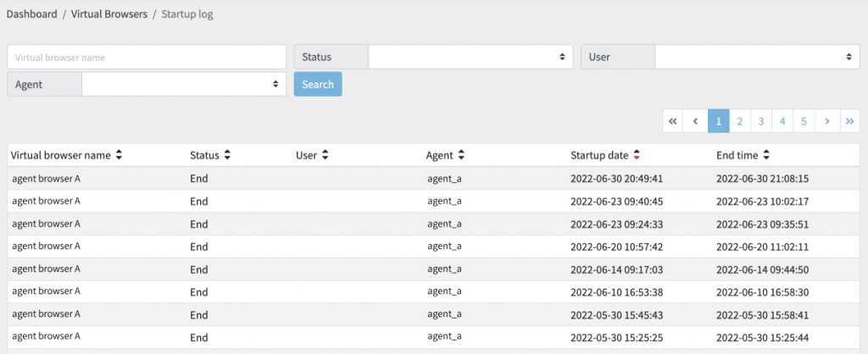Open the User filter dropdown

click(x=757, y=57)
